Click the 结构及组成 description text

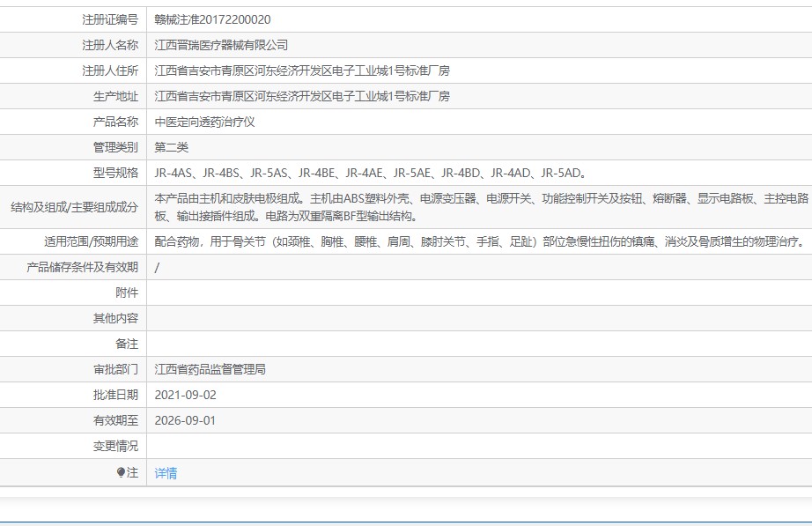click(x=481, y=207)
